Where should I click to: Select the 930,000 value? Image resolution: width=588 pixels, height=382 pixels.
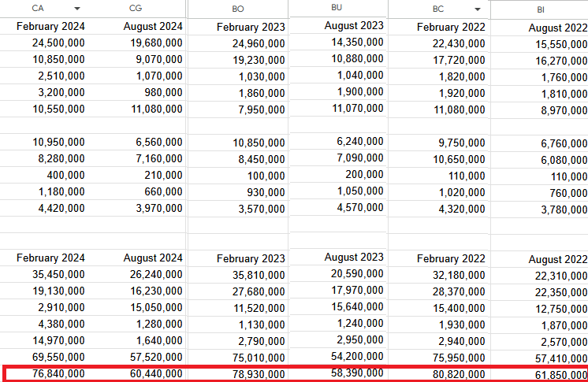click(266, 192)
